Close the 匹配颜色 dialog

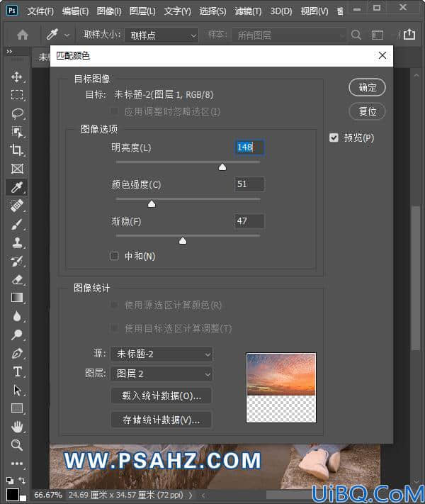pyautogui.click(x=382, y=55)
